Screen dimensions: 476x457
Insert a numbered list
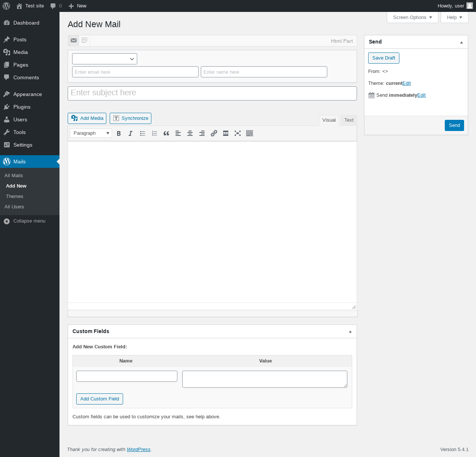154,133
